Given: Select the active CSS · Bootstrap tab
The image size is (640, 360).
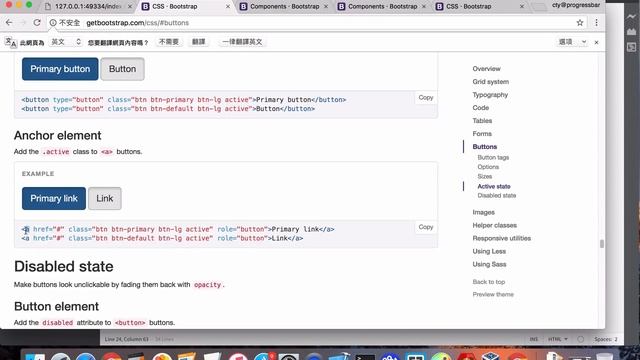Looking at the screenshot, I should [x=185, y=7].
